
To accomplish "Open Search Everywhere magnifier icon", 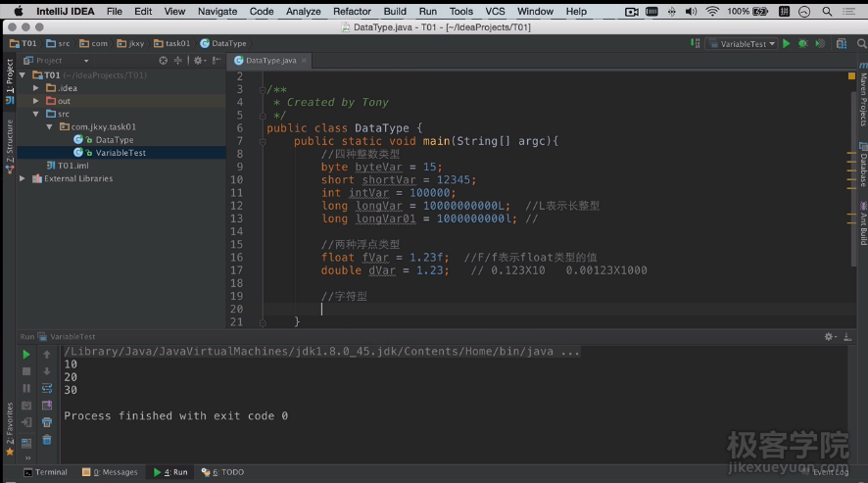I will 858,44.
